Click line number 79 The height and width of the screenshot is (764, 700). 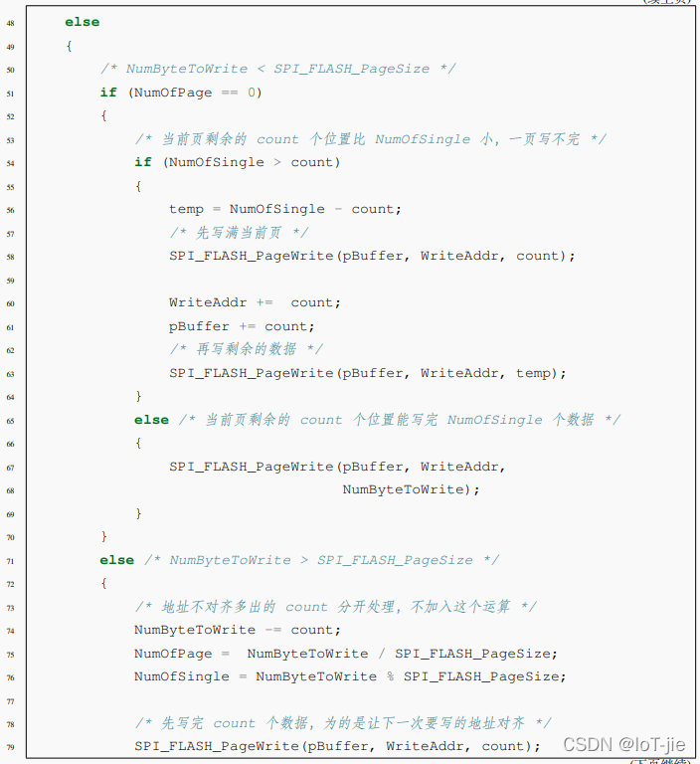[x=10, y=747]
